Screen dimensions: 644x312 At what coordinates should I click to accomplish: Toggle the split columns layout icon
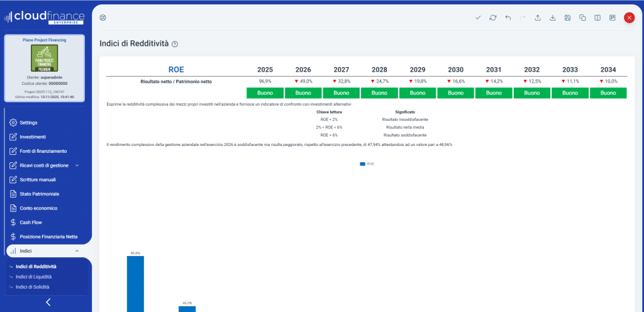tap(597, 18)
